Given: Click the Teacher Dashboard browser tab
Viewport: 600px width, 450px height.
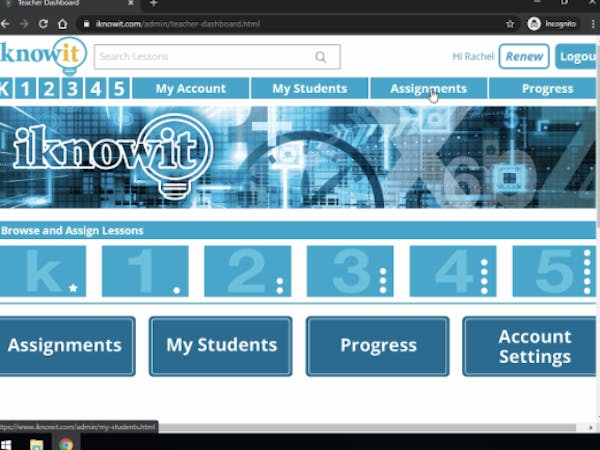Looking at the screenshot, I should (69, 3).
